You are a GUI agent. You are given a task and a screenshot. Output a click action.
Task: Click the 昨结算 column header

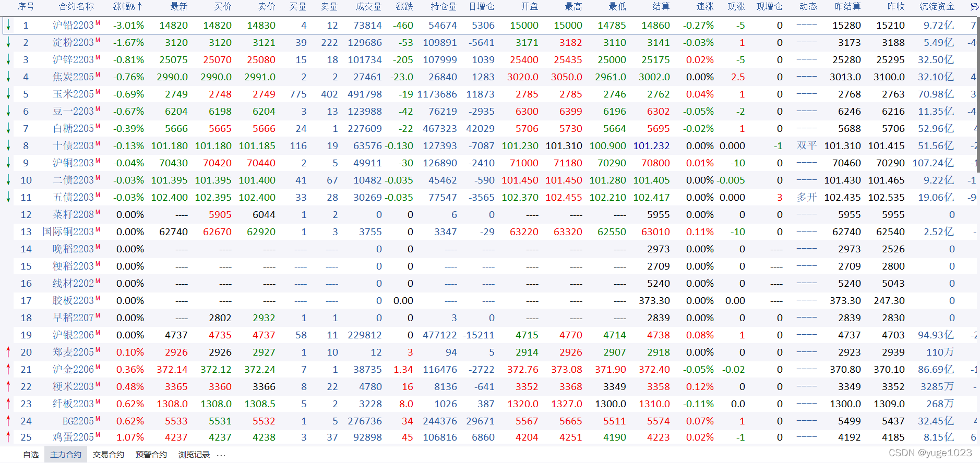[x=848, y=7]
